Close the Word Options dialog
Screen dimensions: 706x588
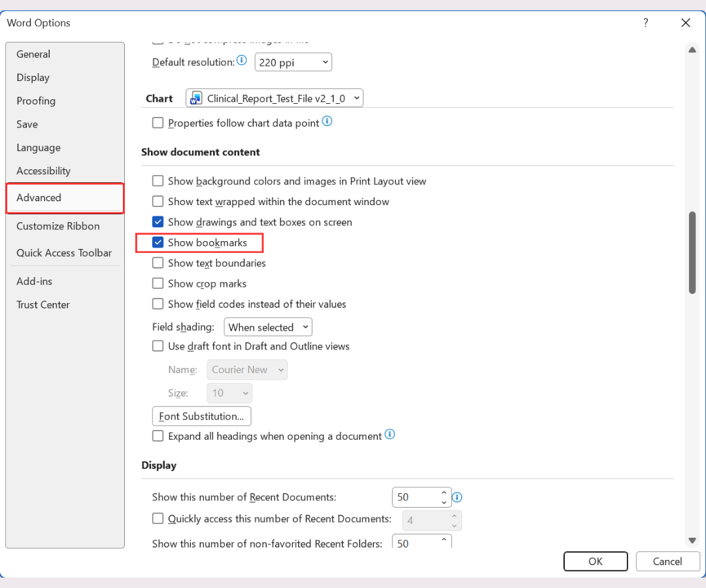686,22
